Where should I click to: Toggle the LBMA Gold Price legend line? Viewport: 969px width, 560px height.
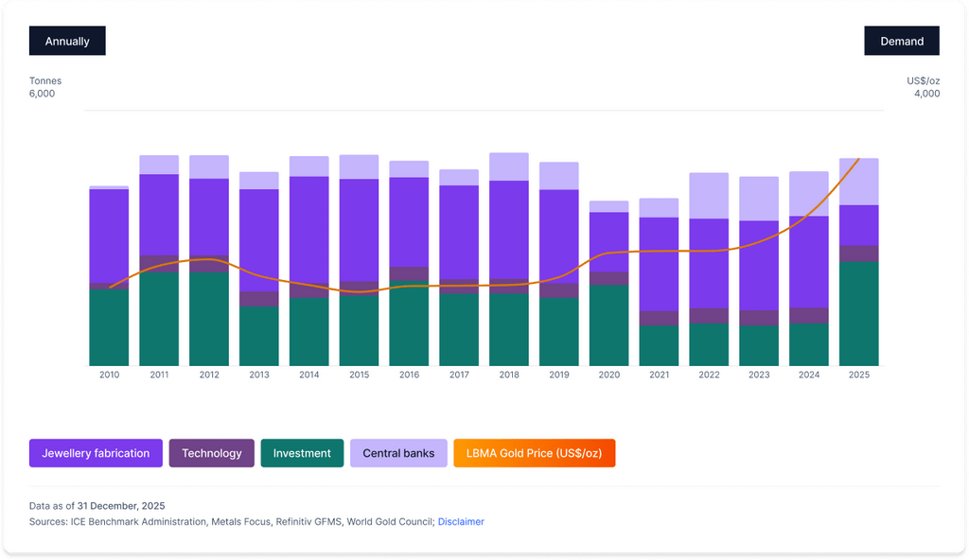click(x=534, y=453)
